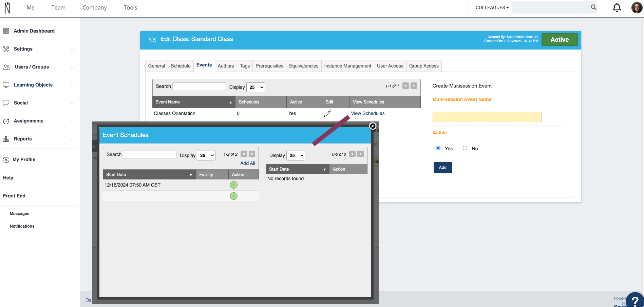
Task: Switch to the Schedule tab
Action: point(181,66)
